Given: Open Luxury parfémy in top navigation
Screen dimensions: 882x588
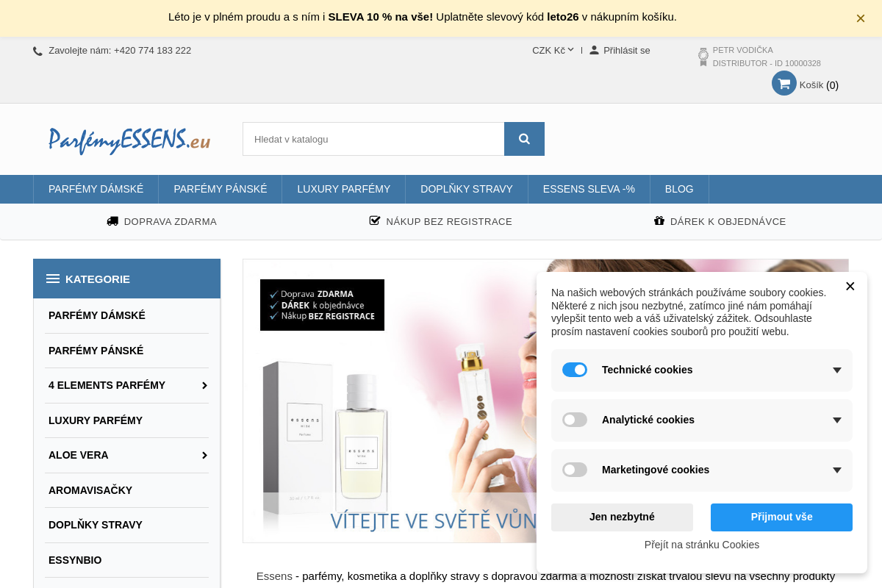Looking at the screenshot, I should pos(343,189).
